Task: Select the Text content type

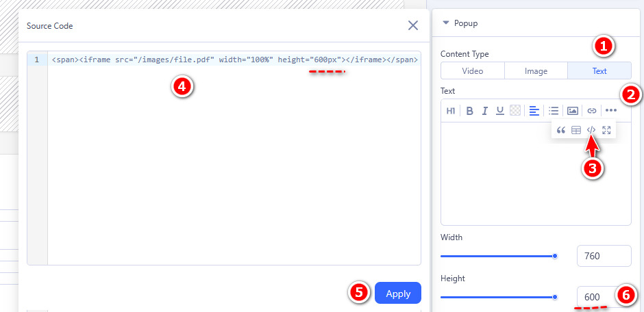Action: click(599, 70)
